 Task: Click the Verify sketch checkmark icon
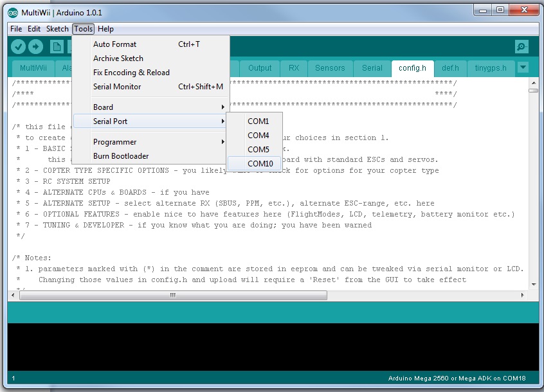(18, 46)
